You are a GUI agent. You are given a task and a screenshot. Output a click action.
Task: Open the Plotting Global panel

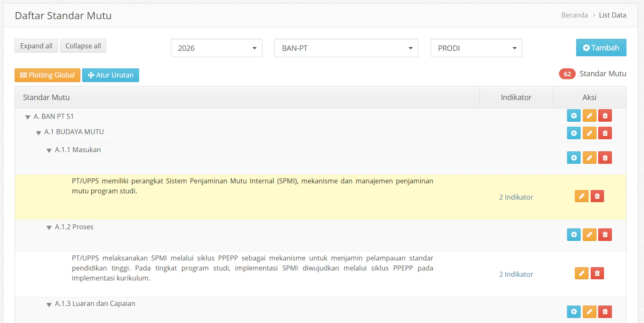tap(47, 75)
